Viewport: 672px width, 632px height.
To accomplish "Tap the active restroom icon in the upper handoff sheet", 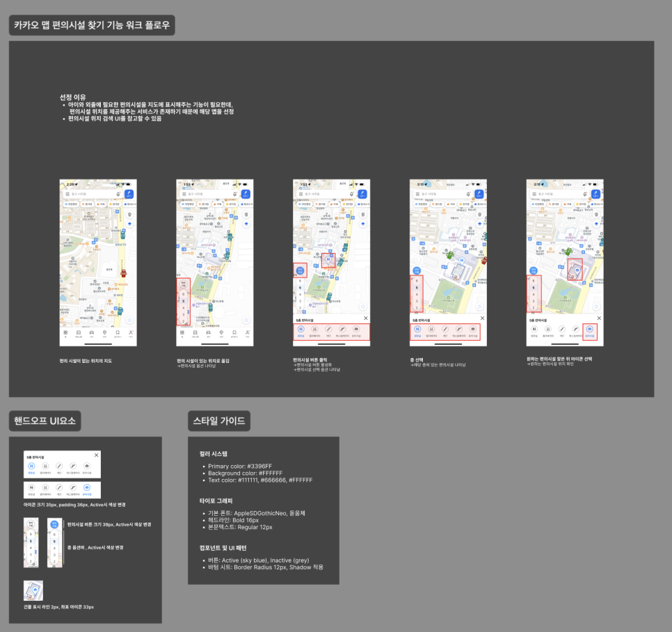I will (x=31, y=467).
